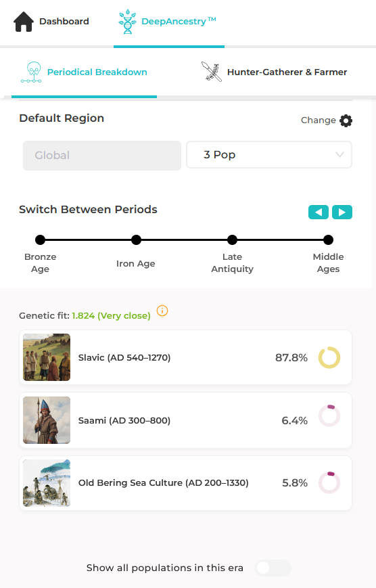Click the Change link text
This screenshot has width=376, height=588.
[x=319, y=120]
